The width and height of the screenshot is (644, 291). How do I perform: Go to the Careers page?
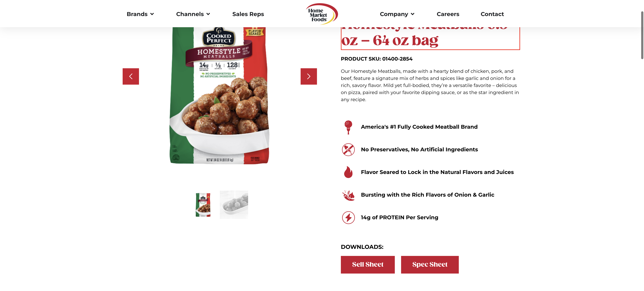point(448,14)
